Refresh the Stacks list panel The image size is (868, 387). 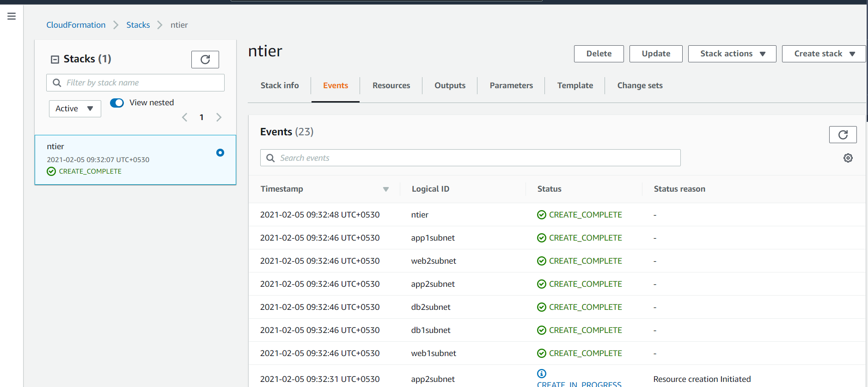[x=205, y=59]
